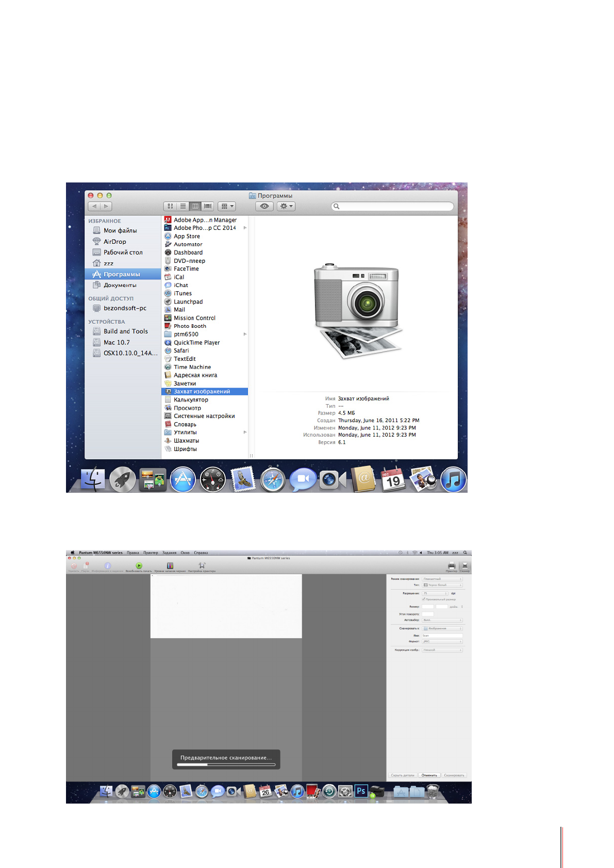The width and height of the screenshot is (614, 868).
Task: Open the Разрешение 75 dpi dropdown
Action: click(435, 593)
